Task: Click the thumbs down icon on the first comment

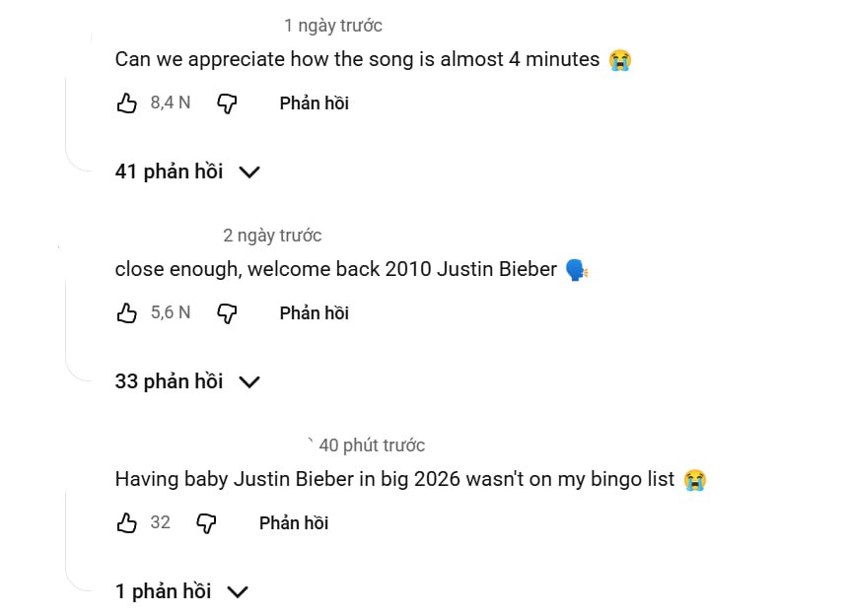Action: 227,102
